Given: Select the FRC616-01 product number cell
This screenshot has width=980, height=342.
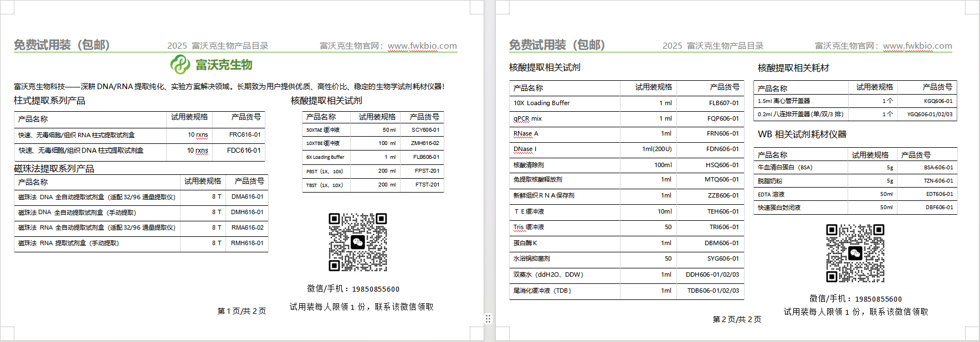Looking at the screenshot, I should click(x=244, y=134).
